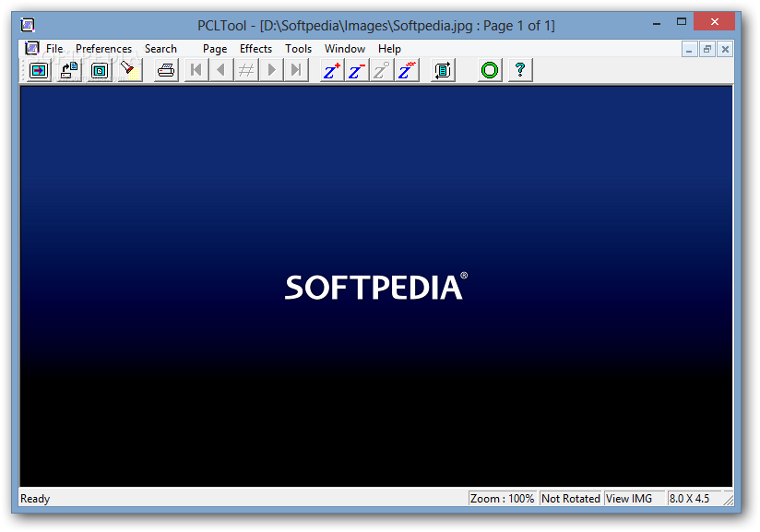The image size is (760, 532).
Task: Maximize the PCLTool main window
Action: tap(682, 22)
